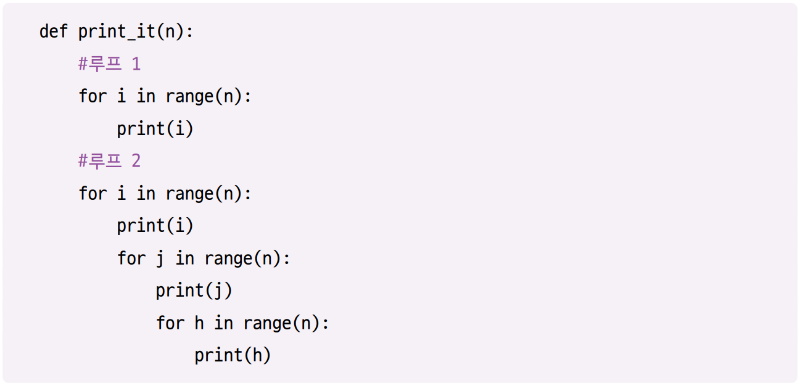Click 'range(n)' in the for h line
The width and height of the screenshot is (800, 384).
pyautogui.click(x=281, y=323)
